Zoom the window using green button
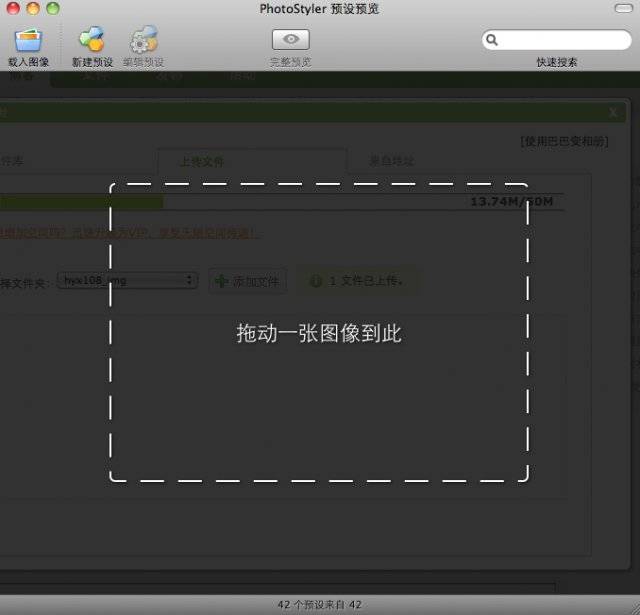640x615 pixels. (52, 9)
